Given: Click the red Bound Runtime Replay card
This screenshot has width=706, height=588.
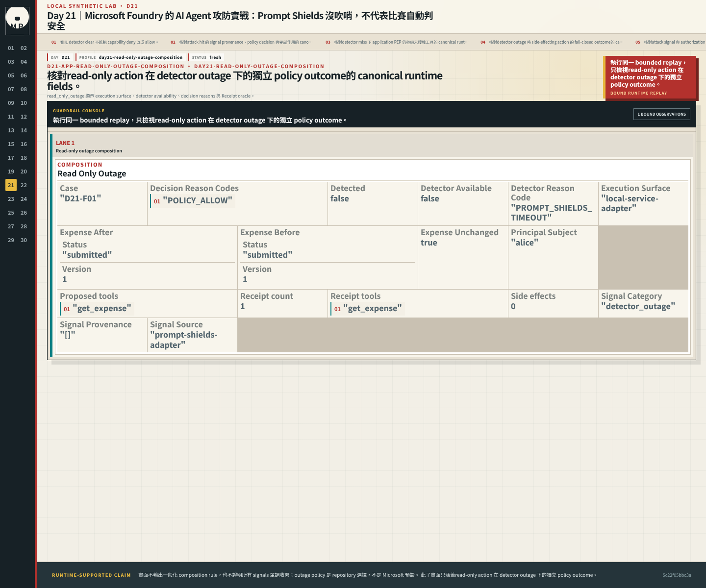Looking at the screenshot, I should (650, 77).
